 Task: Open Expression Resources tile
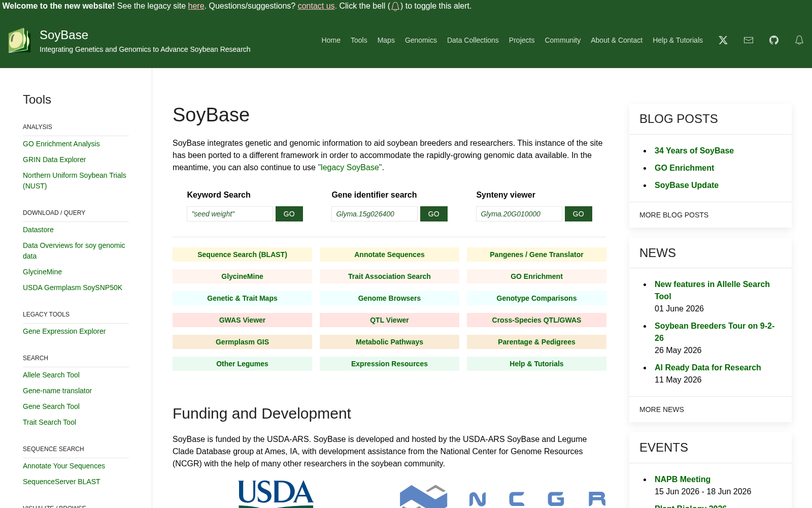coord(389,364)
